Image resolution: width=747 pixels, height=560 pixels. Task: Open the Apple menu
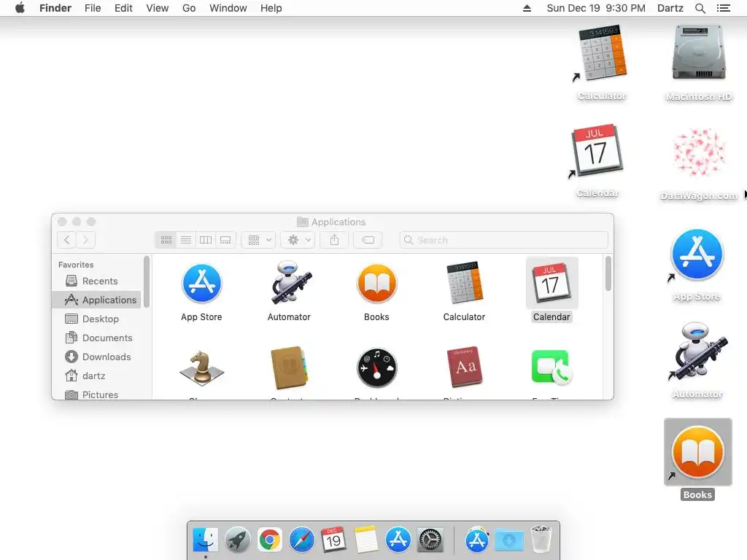click(20, 8)
